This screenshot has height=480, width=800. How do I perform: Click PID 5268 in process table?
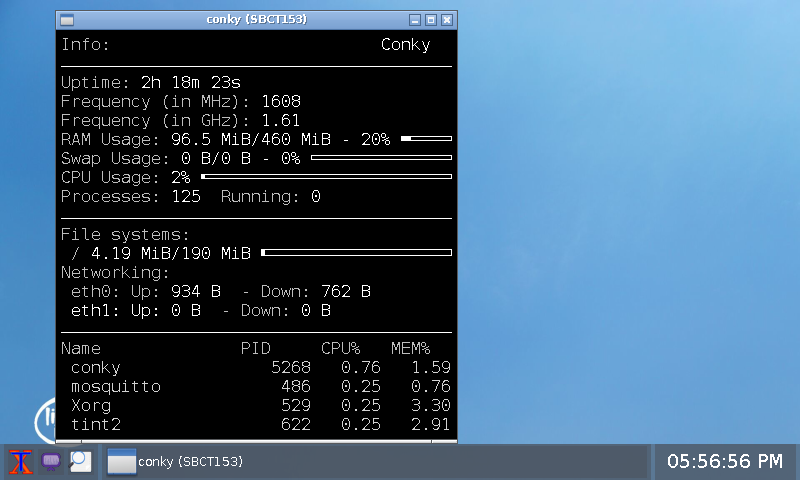point(291,368)
